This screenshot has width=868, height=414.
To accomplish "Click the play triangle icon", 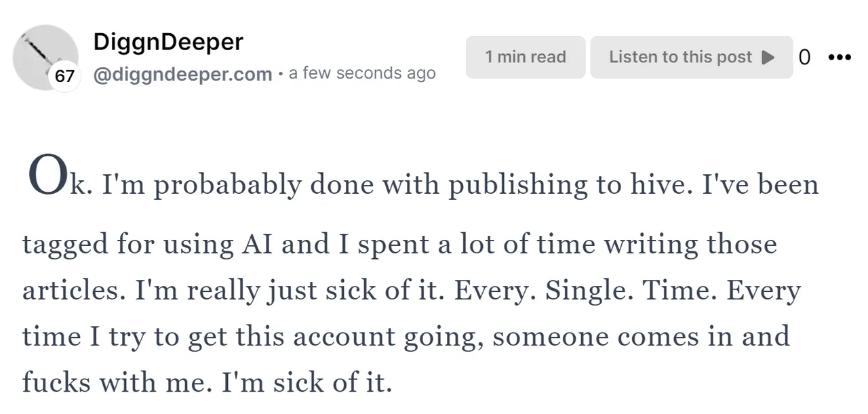I will tap(768, 57).
